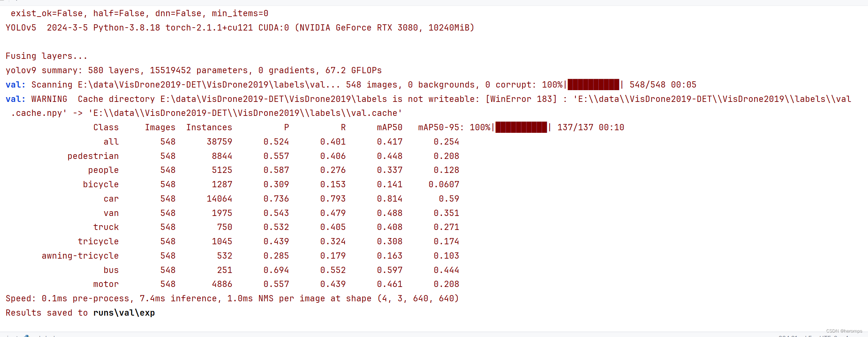This screenshot has height=337, width=868.
Task: Click the blue 'val:' prefix before Scanning
Action: (15, 85)
